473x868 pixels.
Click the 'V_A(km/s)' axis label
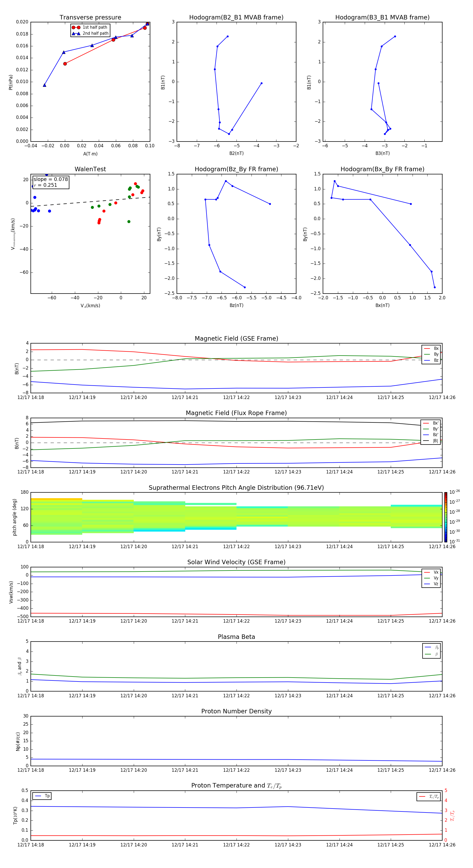pyautogui.click(x=90, y=306)
